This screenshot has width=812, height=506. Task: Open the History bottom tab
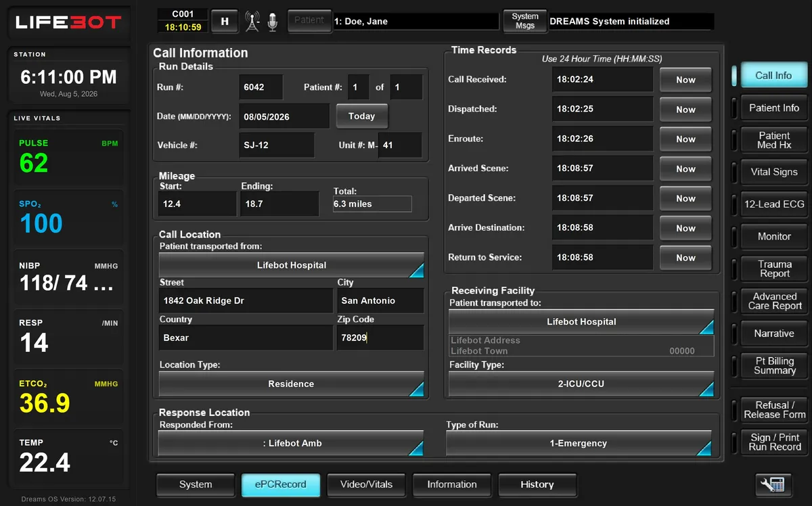537,484
